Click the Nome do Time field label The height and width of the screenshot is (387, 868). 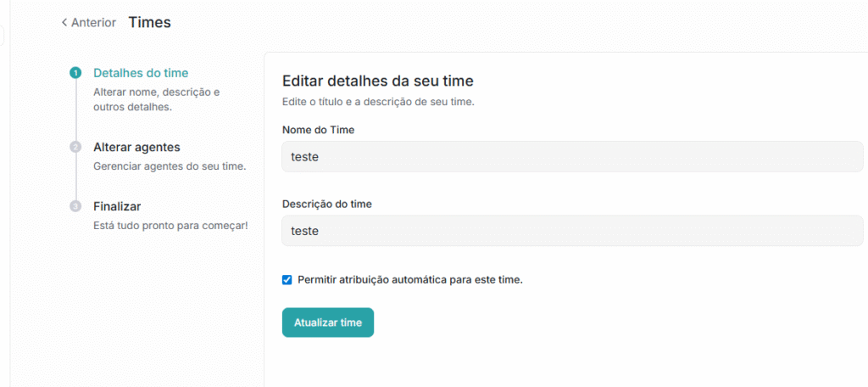pyautogui.click(x=318, y=130)
